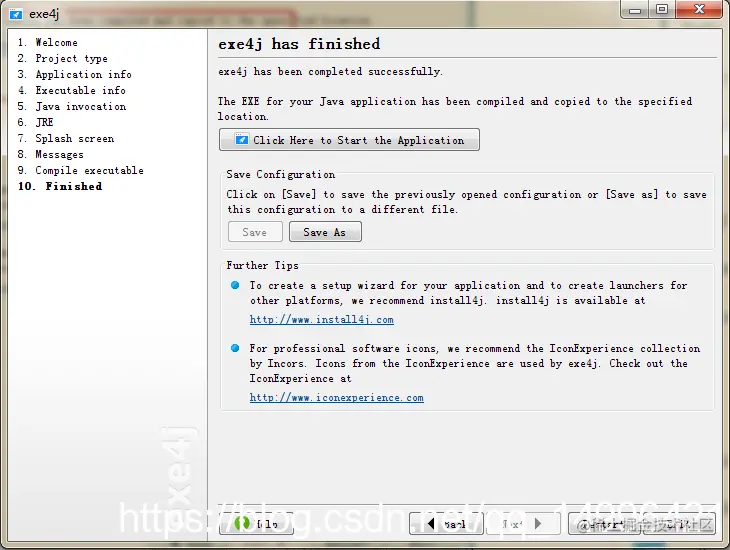Minimize the exe4j window
The height and width of the screenshot is (550, 730).
pyautogui.click(x=635, y=10)
